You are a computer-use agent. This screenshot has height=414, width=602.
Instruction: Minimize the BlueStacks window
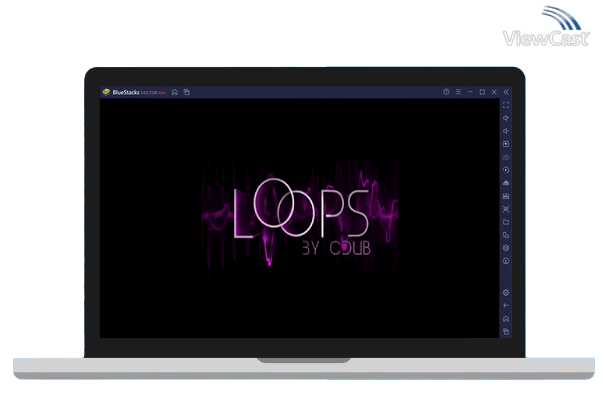470,92
